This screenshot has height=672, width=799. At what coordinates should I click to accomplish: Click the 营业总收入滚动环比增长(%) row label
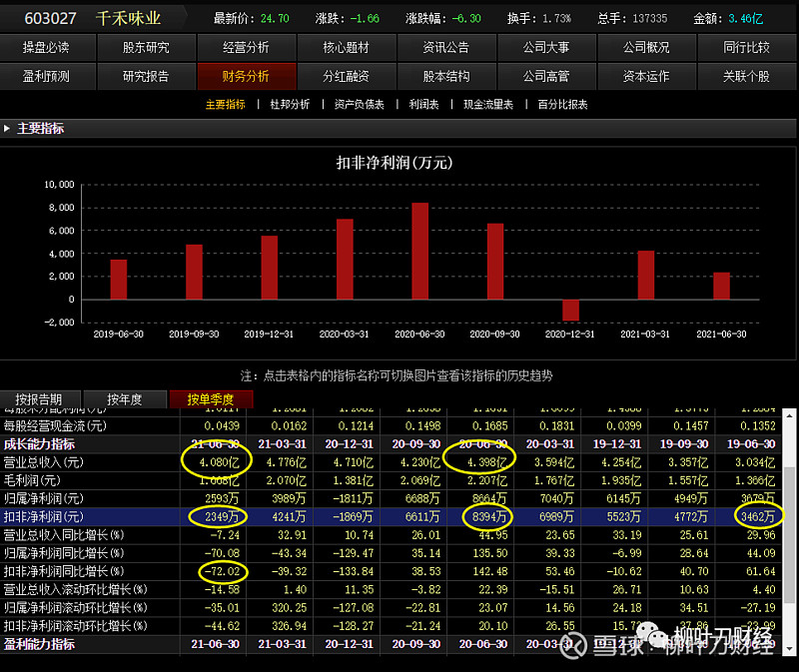pyautogui.click(x=76, y=589)
